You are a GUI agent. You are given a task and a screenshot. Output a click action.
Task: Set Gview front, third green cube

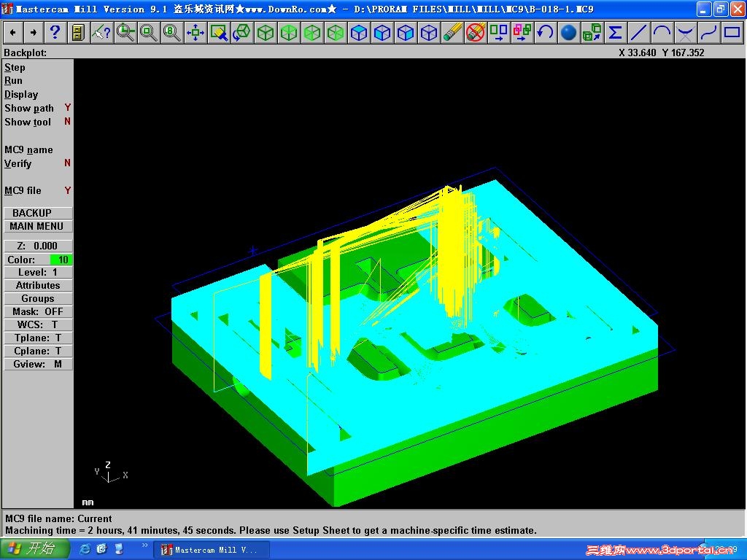click(312, 33)
